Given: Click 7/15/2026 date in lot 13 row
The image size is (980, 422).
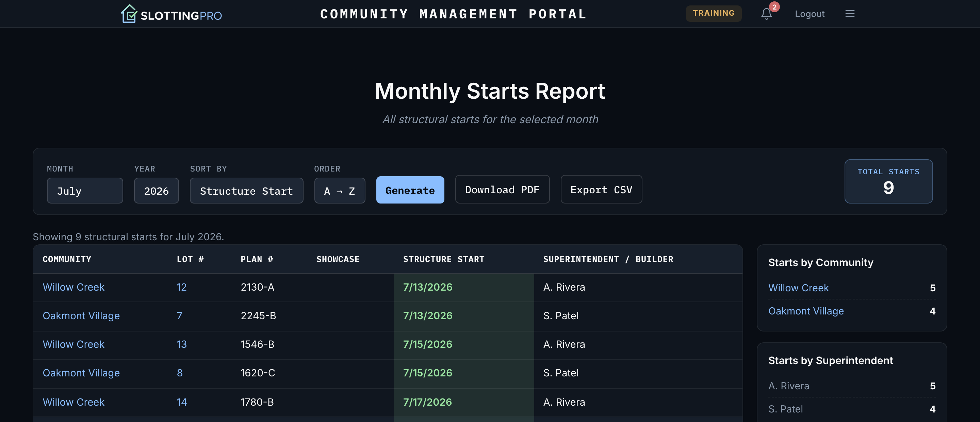Looking at the screenshot, I should [428, 344].
